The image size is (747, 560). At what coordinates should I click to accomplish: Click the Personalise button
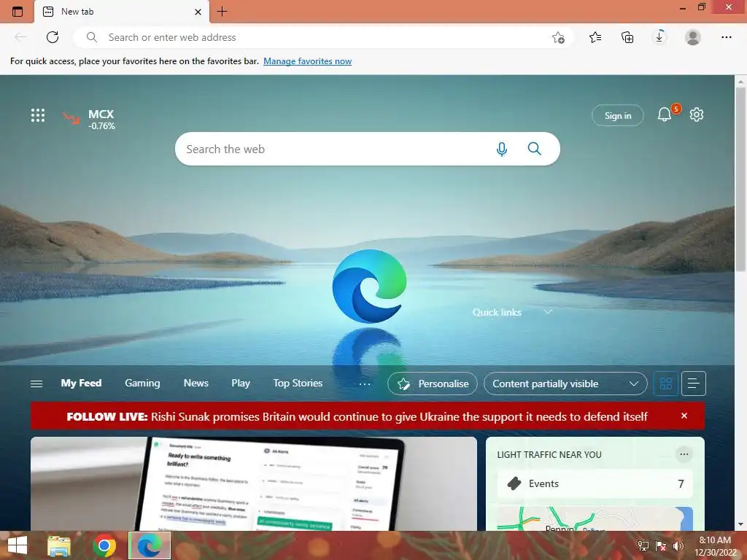click(x=433, y=384)
